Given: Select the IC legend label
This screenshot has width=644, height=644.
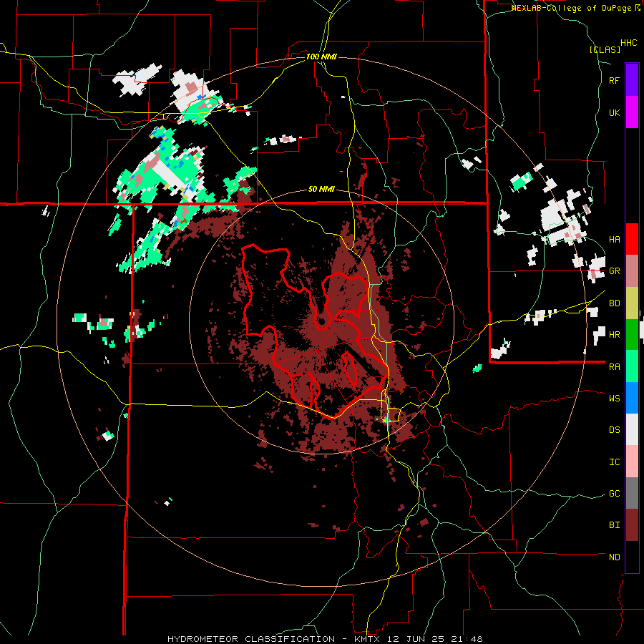Looking at the screenshot, I should (x=614, y=462).
